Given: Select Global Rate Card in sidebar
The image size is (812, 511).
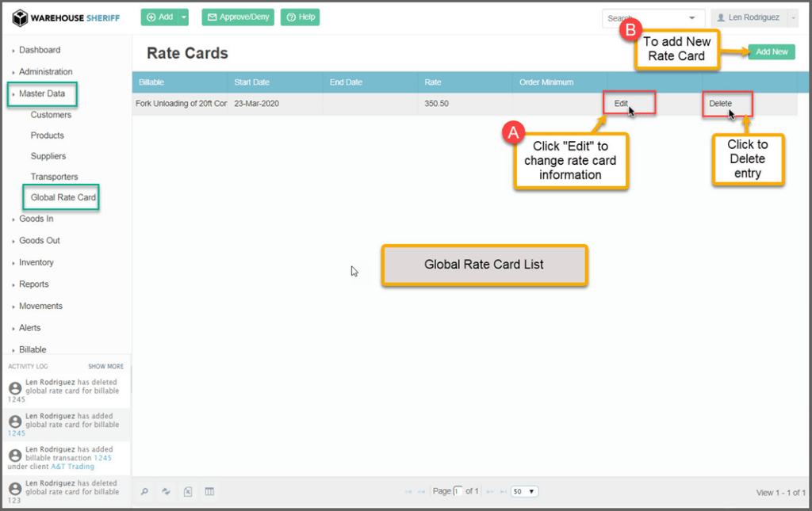Looking at the screenshot, I should coord(63,197).
